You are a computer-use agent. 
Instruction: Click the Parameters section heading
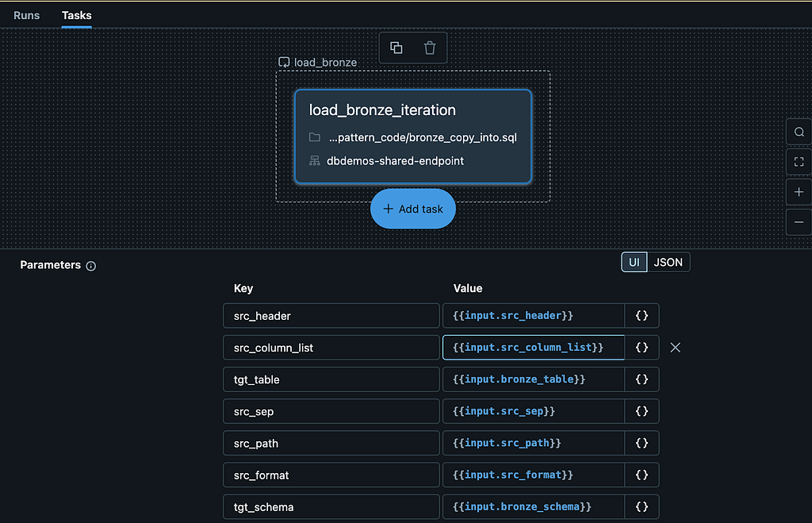pos(50,265)
